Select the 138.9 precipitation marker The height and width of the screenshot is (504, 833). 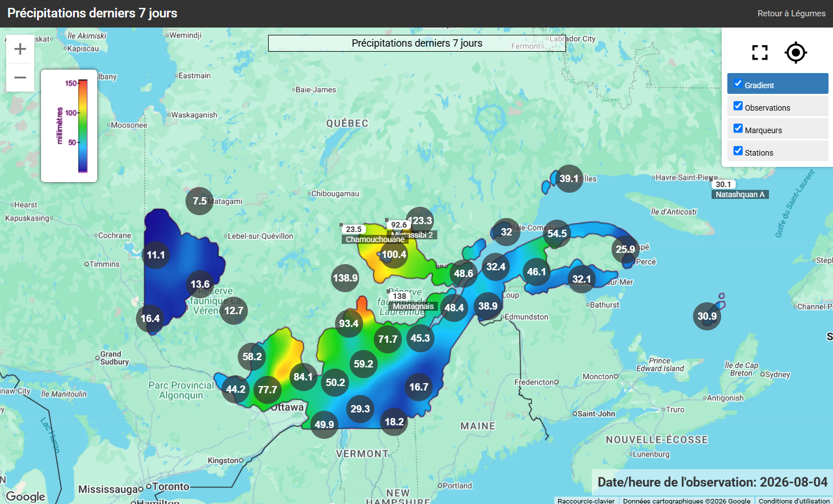(345, 278)
